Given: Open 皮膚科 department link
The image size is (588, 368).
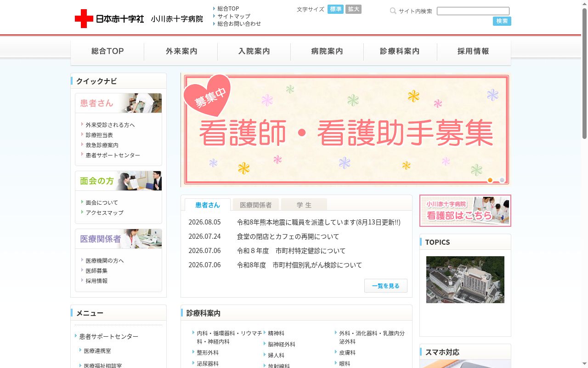Looking at the screenshot, I should (347, 352).
